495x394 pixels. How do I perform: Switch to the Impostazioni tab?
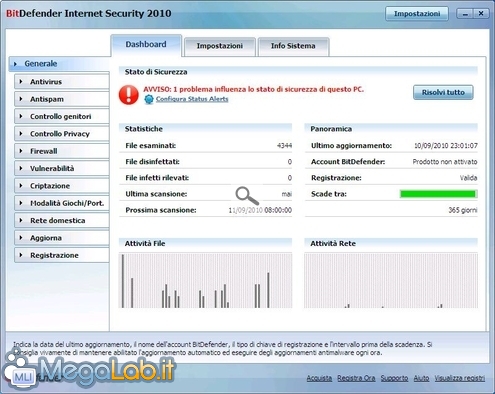click(x=220, y=46)
